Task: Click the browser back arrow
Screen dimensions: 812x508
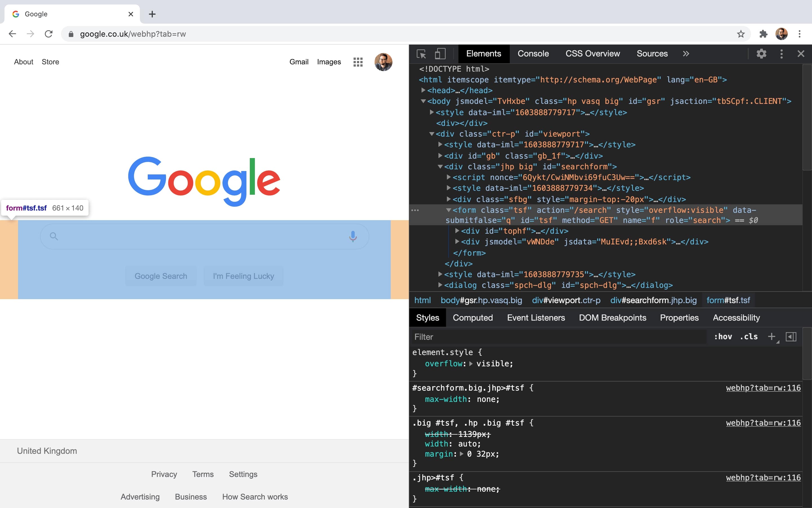Action: tap(12, 34)
